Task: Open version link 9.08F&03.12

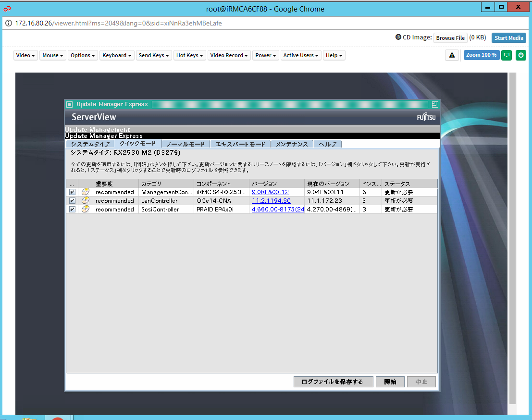Action: click(270, 192)
